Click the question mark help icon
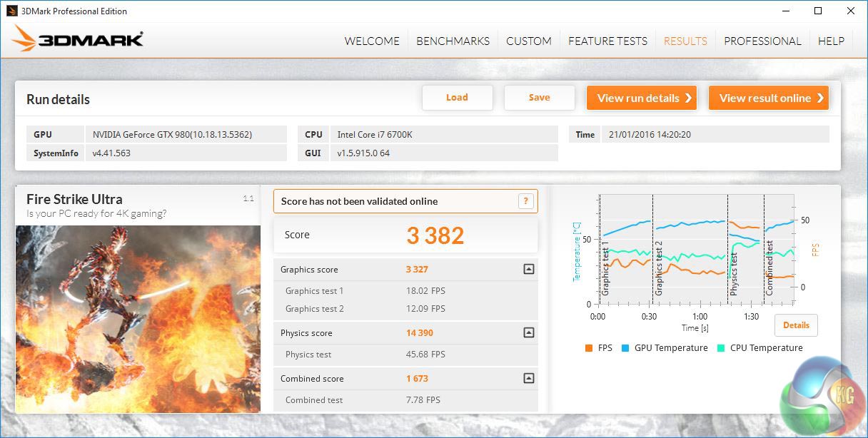868x438 pixels. click(525, 201)
